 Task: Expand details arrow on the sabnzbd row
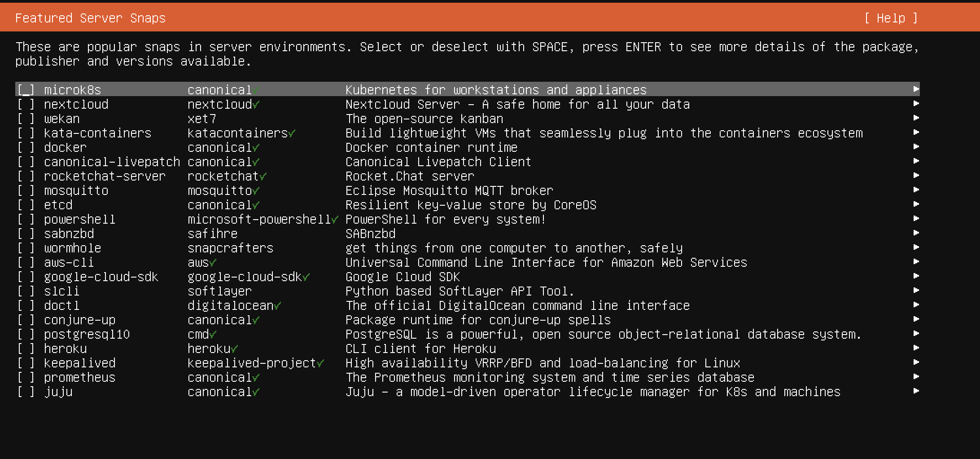pos(916,233)
